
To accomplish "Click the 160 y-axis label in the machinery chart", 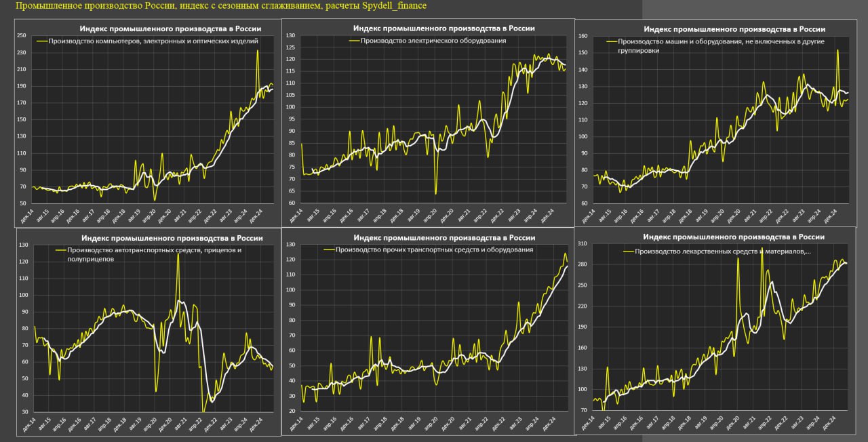I will coord(583,36).
